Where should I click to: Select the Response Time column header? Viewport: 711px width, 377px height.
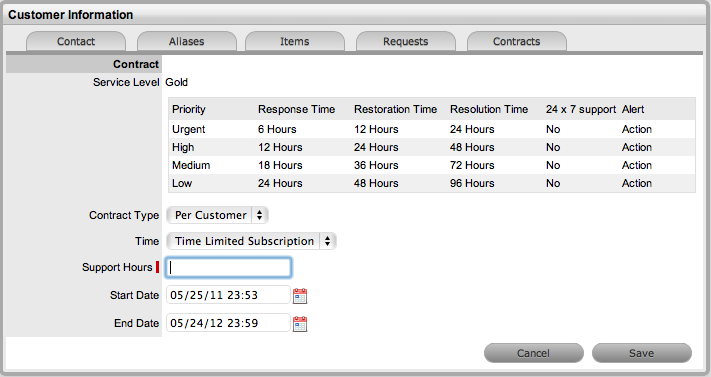(297, 109)
